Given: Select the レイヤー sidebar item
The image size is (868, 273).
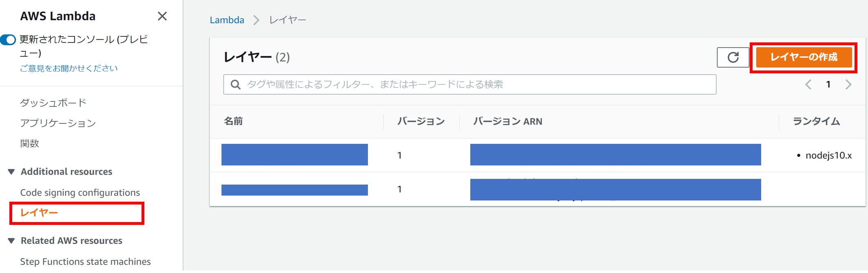Looking at the screenshot, I should [39, 213].
